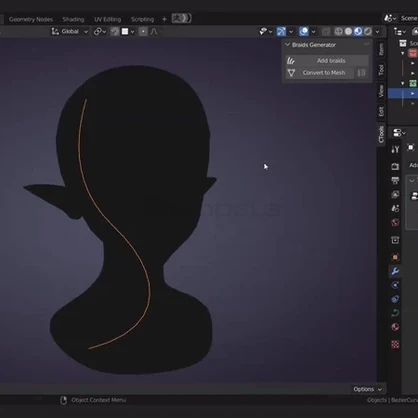
Task: Open the scene selector icon dropdown
Action: coord(390,18)
